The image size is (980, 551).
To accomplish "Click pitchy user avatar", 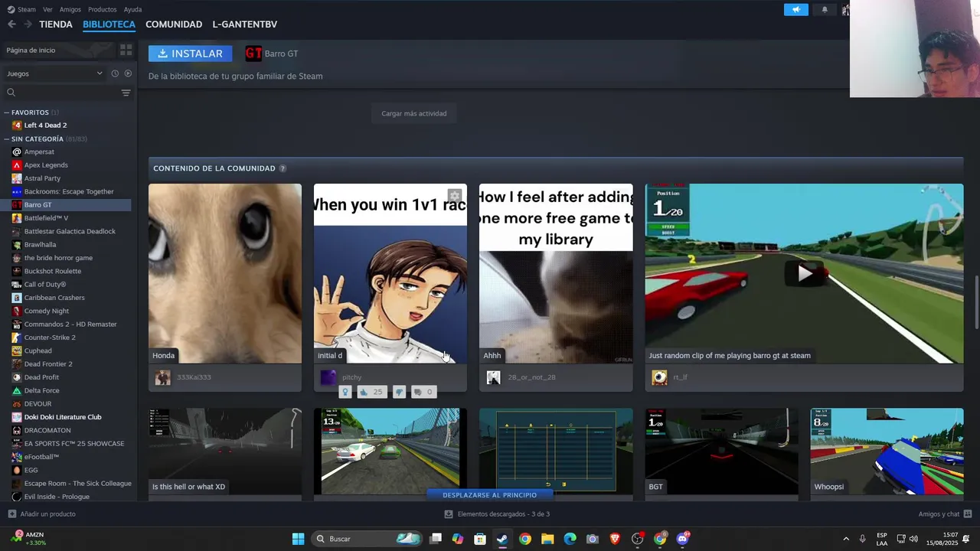I will 328,377.
